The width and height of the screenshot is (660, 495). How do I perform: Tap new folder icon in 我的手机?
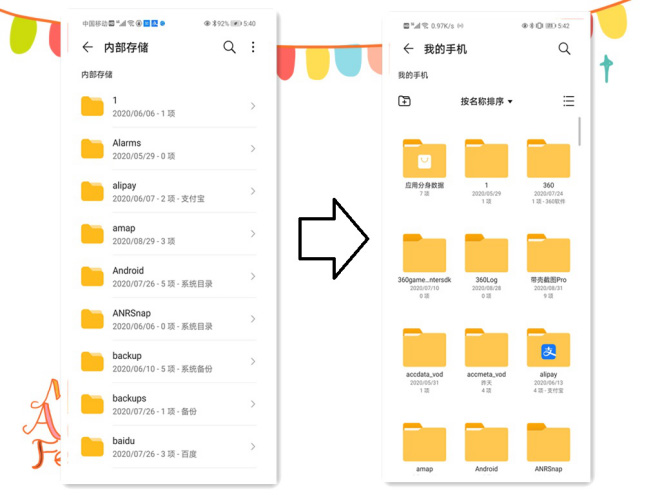[404, 101]
